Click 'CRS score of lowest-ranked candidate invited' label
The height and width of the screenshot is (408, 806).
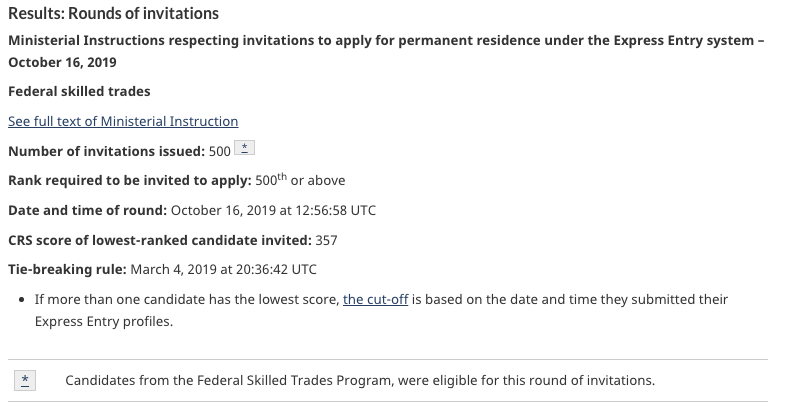click(x=159, y=240)
